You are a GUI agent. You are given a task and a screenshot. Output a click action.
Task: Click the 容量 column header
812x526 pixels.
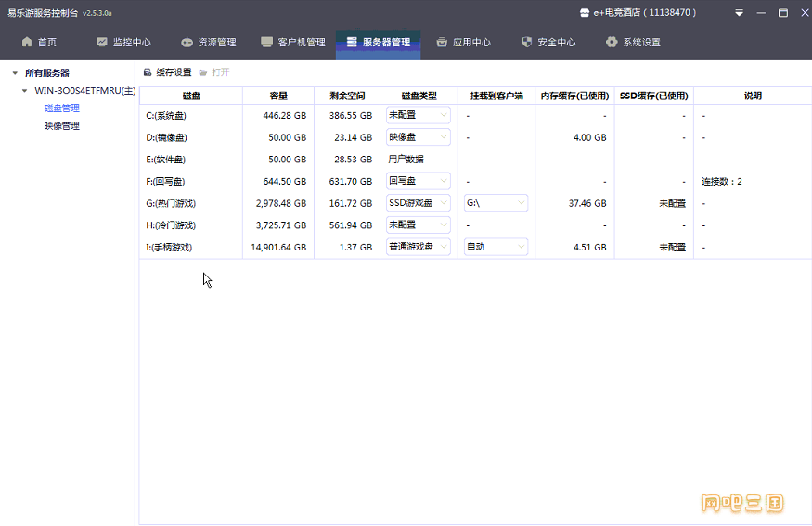pos(278,96)
